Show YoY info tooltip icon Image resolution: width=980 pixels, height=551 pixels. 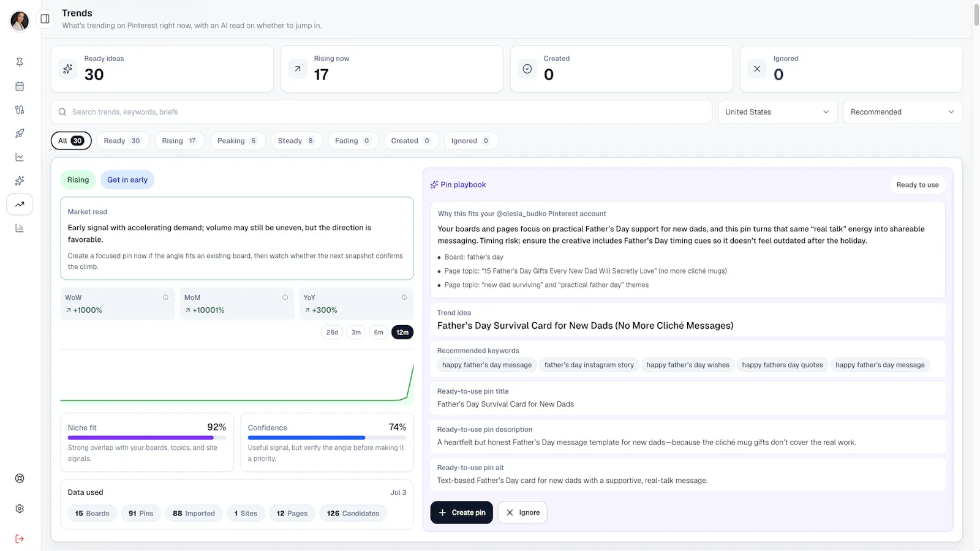(x=404, y=298)
